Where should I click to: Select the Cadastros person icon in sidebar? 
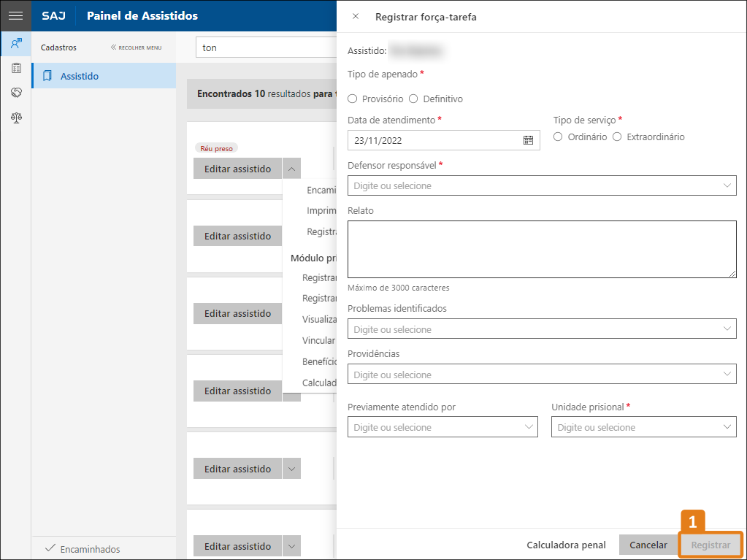16,44
